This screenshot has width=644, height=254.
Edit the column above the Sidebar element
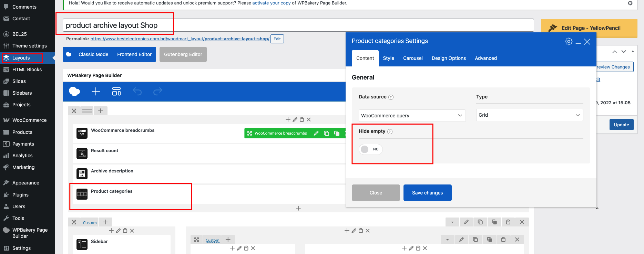coord(118,231)
